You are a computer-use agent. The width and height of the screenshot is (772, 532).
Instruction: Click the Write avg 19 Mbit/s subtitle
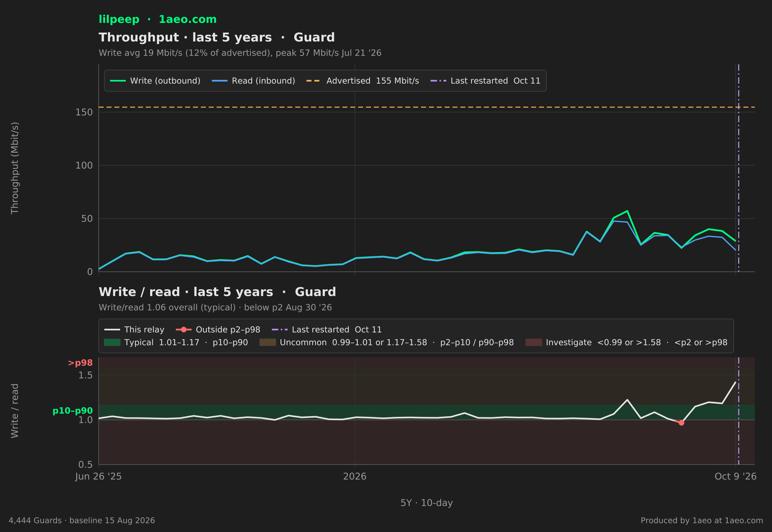click(240, 53)
